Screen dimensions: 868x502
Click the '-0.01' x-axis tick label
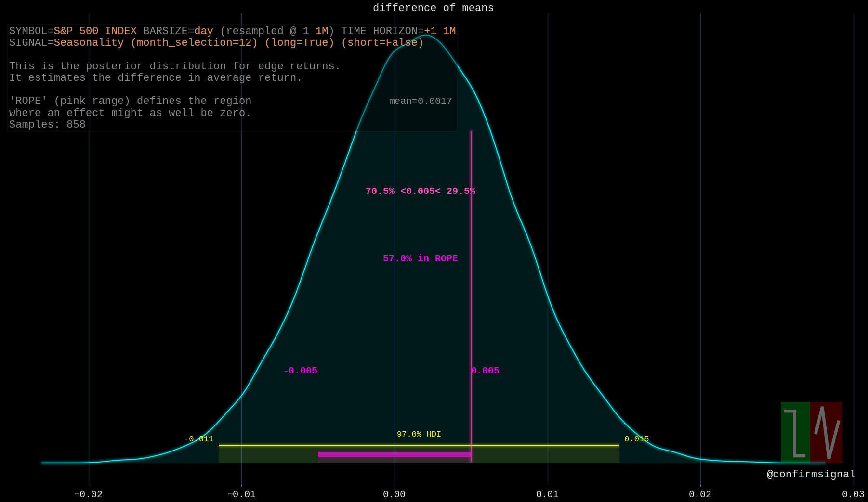(x=241, y=494)
